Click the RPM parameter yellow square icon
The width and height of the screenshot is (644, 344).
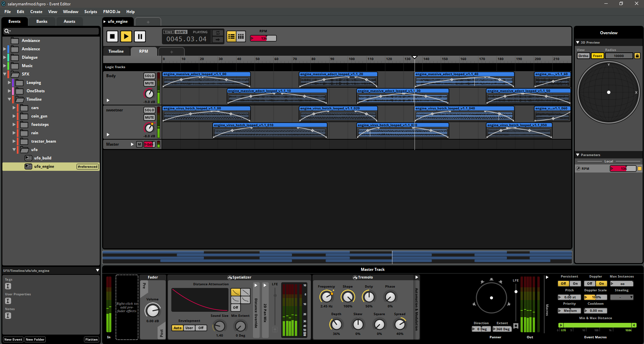point(640,169)
